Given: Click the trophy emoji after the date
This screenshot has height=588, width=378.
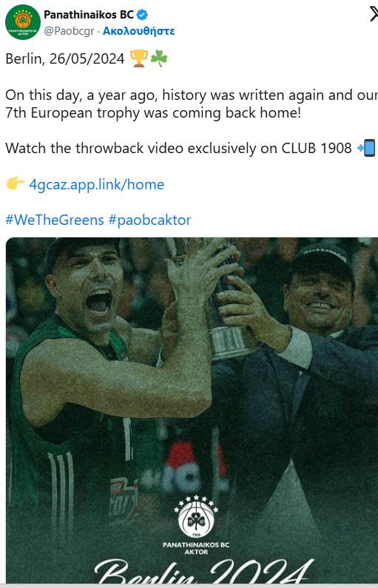Looking at the screenshot, I should [x=139, y=58].
